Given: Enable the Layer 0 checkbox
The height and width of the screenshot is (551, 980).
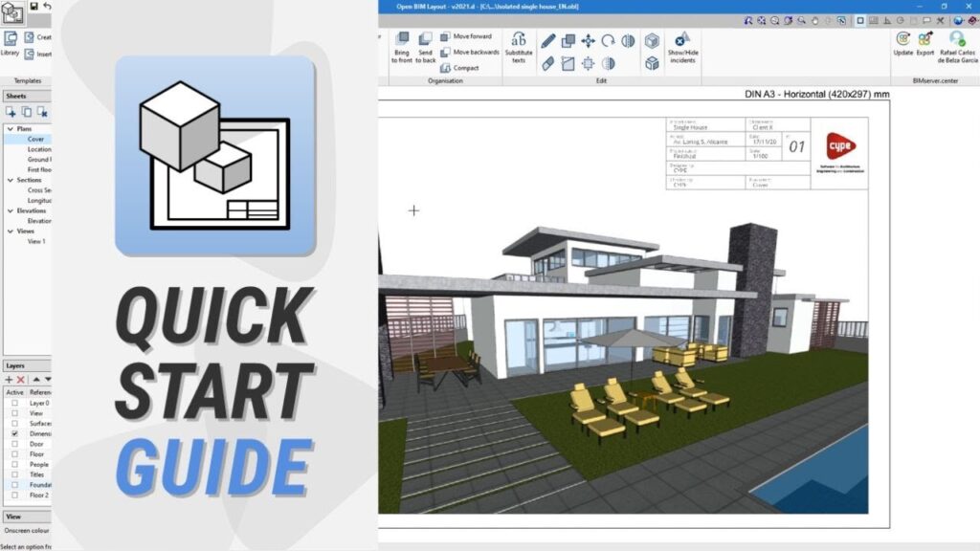Looking at the screenshot, I should (13, 403).
